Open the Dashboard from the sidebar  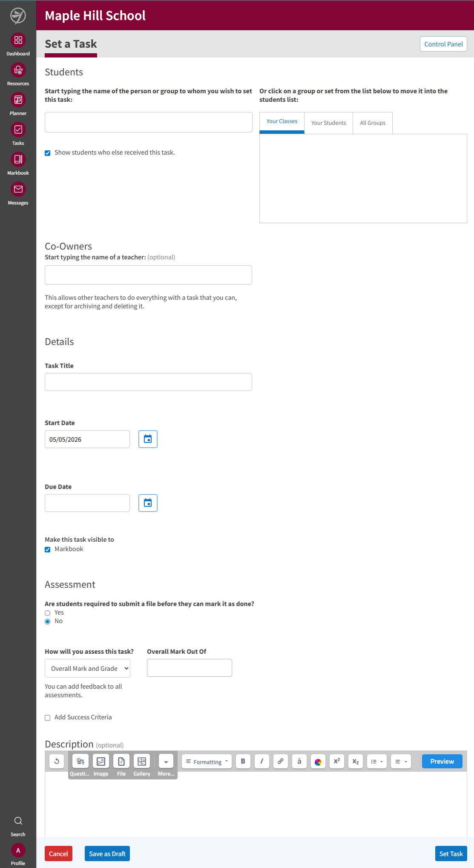(x=18, y=44)
